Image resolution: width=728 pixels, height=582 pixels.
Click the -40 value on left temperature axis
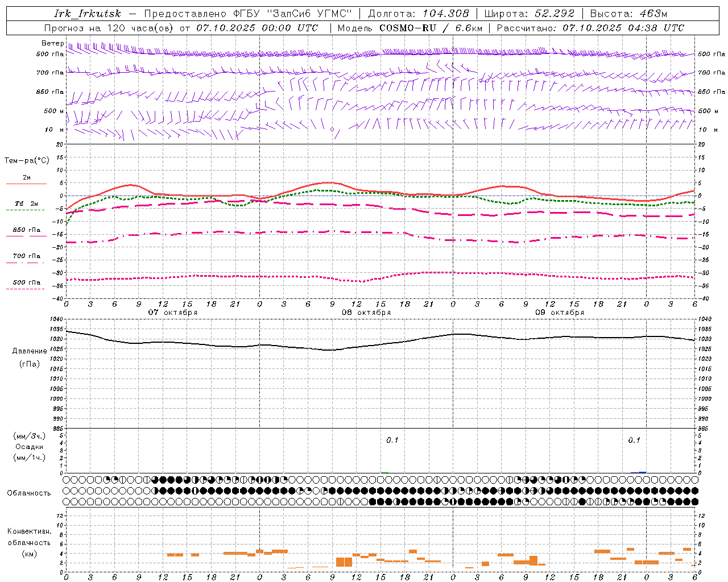click(59, 299)
